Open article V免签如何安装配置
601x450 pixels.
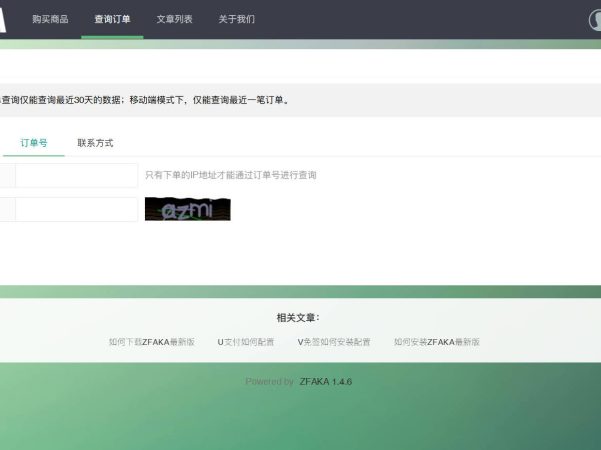pyautogui.click(x=334, y=342)
